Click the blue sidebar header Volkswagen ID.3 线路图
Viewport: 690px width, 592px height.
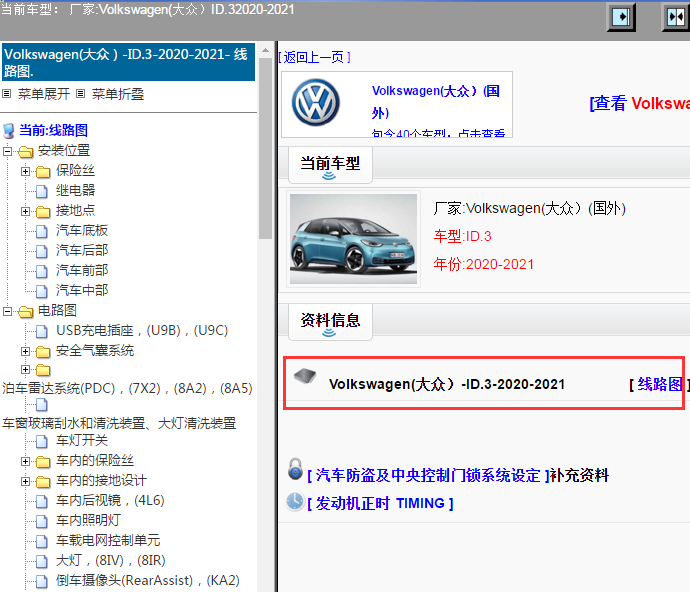[x=128, y=62]
